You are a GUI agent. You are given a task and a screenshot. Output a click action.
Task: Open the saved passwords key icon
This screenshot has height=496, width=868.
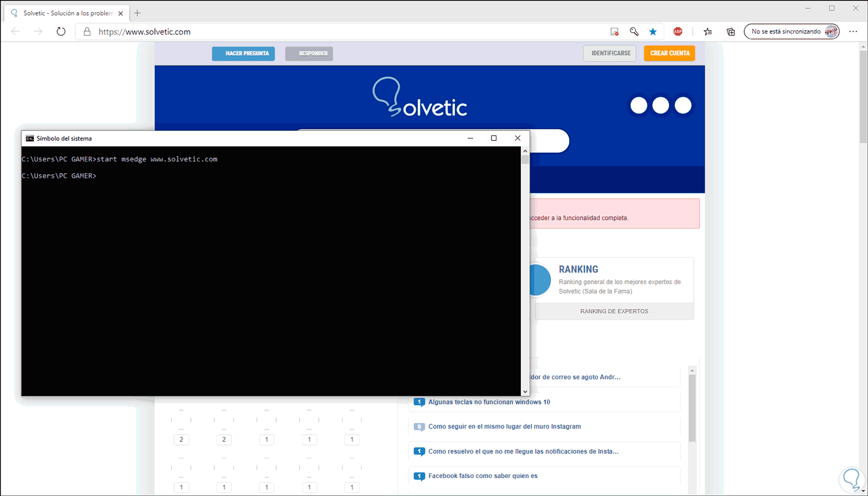click(x=634, y=32)
